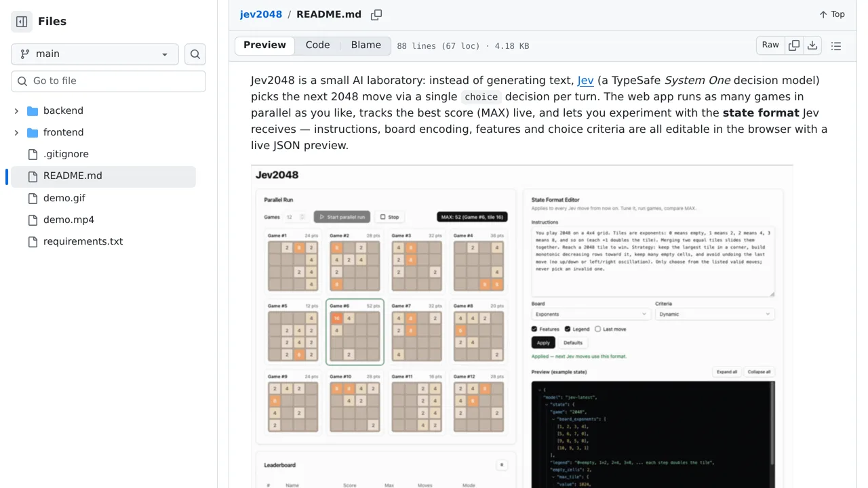
Task: Copy the README.md file path
Action: pos(376,14)
